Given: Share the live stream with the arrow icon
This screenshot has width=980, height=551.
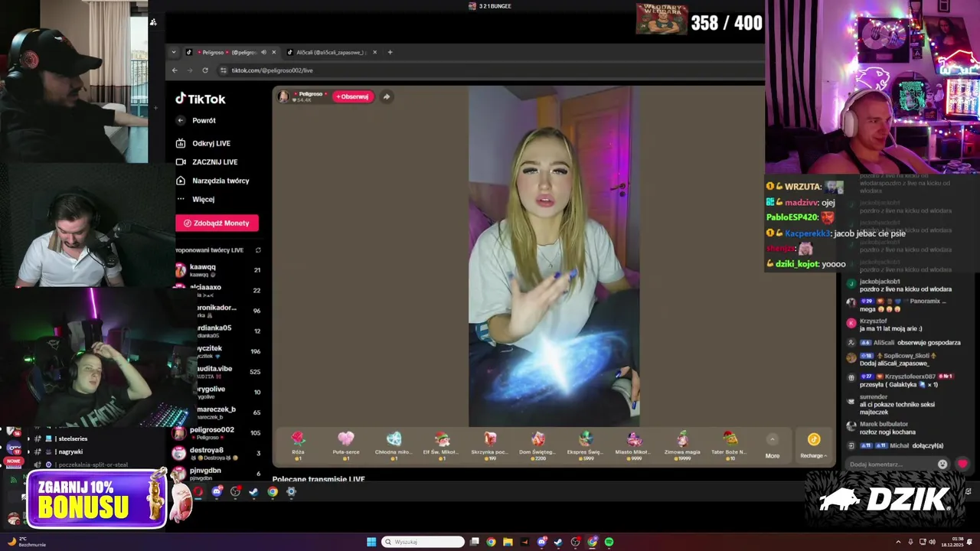Looking at the screenshot, I should tap(387, 96).
